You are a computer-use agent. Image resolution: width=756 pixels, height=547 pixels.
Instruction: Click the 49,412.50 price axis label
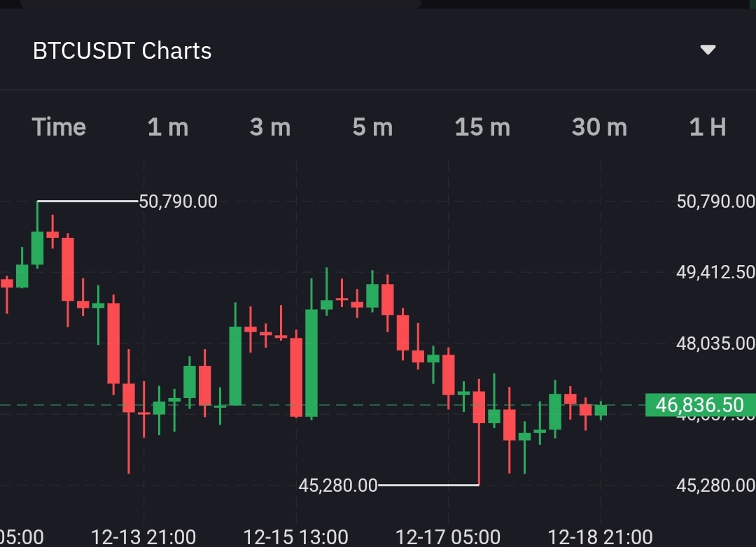click(715, 272)
